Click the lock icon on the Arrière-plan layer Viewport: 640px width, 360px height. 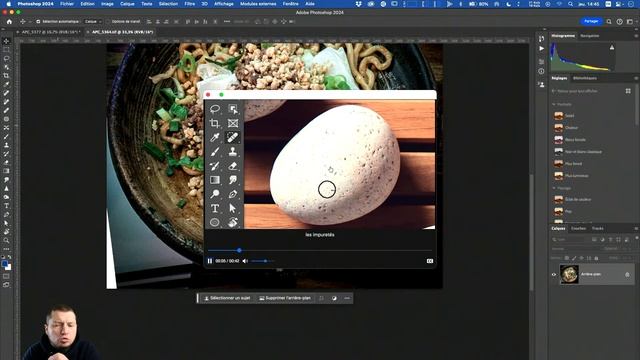click(627, 275)
